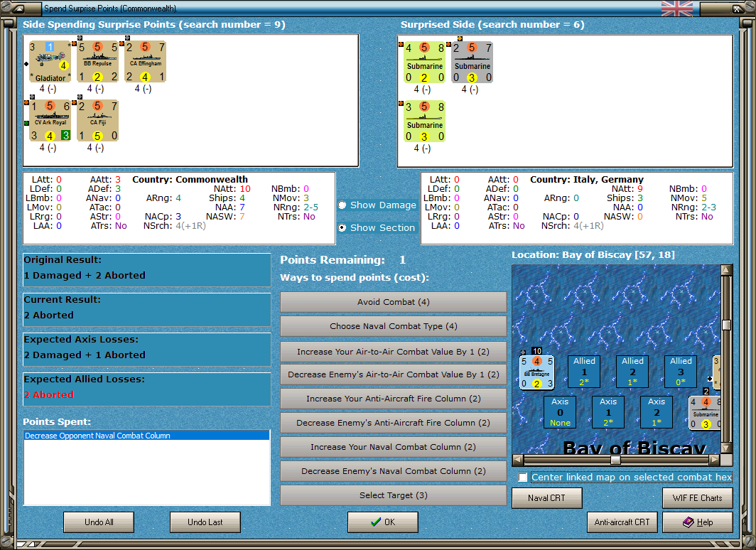756x550 pixels.
Task: Select the grey 2-5-7 Submarine counter
Action: pyautogui.click(x=472, y=63)
